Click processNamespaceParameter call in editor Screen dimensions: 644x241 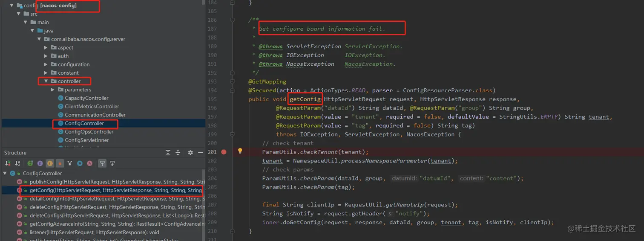point(383,161)
